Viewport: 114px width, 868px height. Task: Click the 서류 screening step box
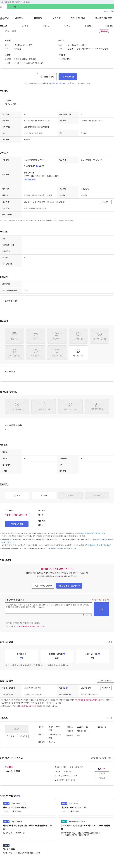click(17, 495)
